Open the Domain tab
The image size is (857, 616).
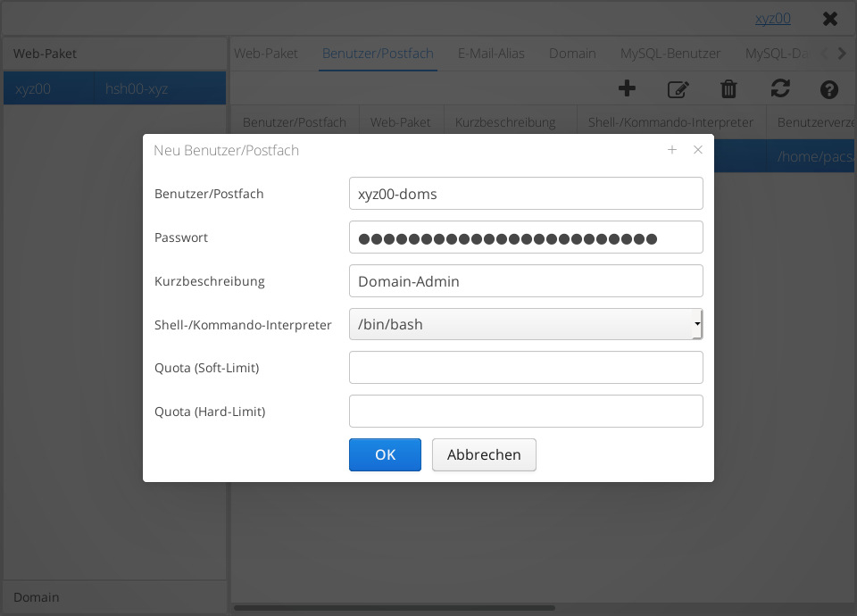pyautogui.click(x=572, y=54)
